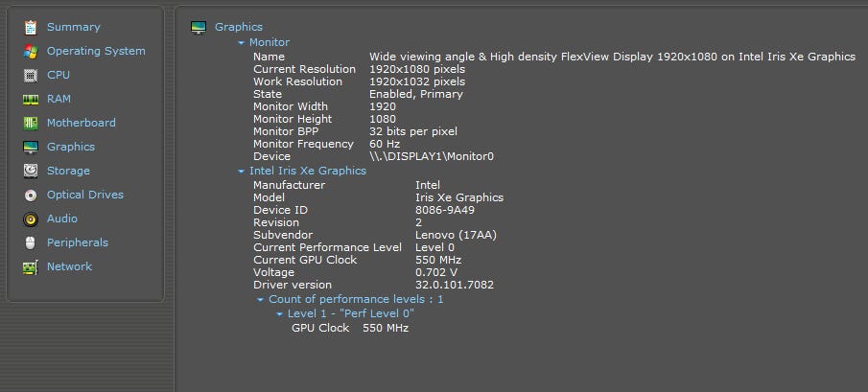Click the Current Resolution label
Viewport: 868px width, 392px height.
tap(304, 69)
